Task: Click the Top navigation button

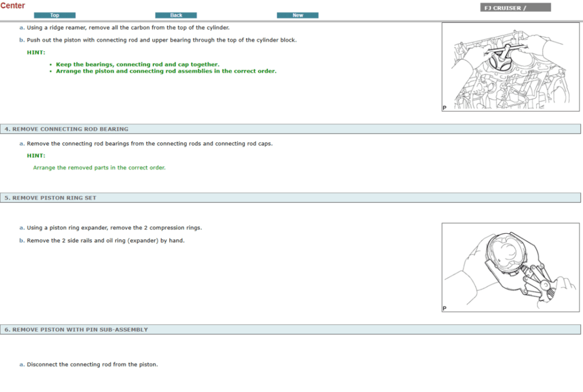Action: 55,15
